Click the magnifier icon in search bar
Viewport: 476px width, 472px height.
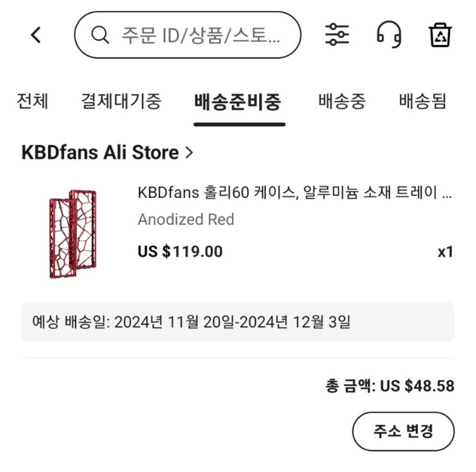point(100,35)
